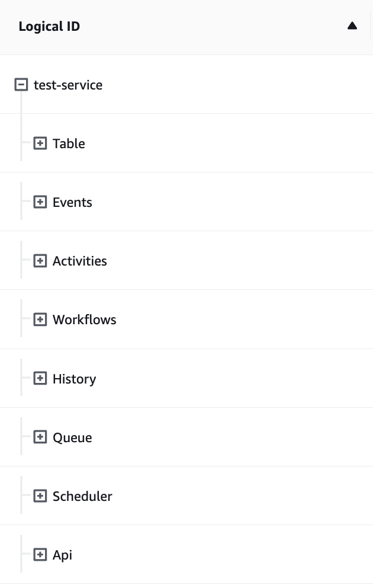Expand the Activities node

(40, 261)
